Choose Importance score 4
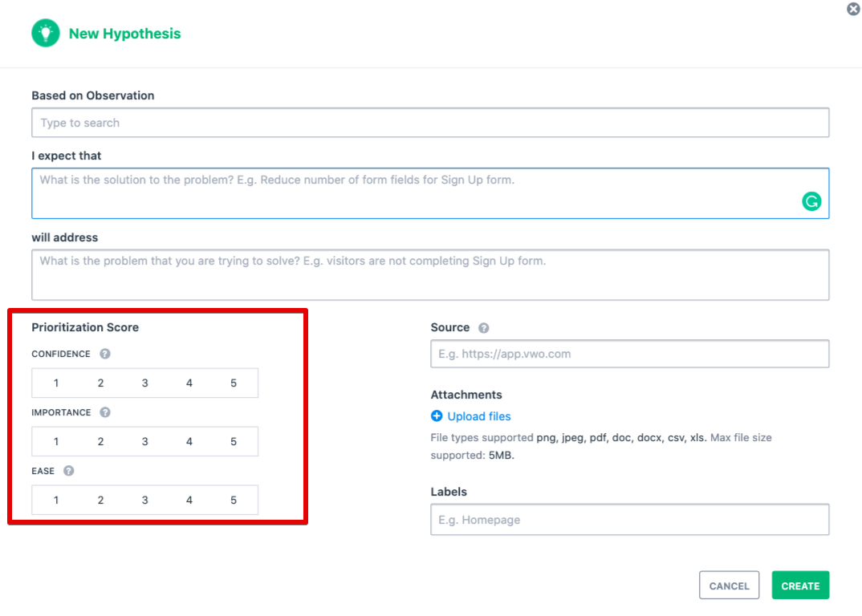Image resolution: width=862 pixels, height=616 pixels. pyautogui.click(x=189, y=441)
